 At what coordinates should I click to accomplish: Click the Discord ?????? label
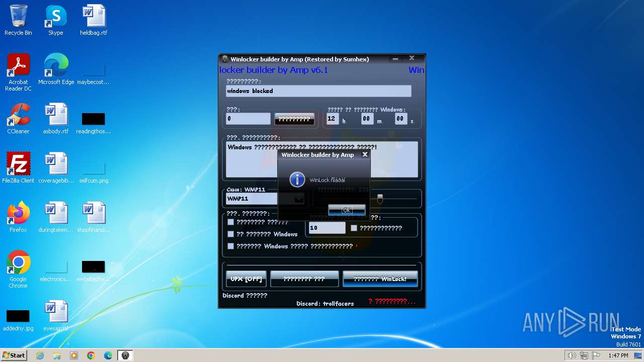click(x=245, y=295)
